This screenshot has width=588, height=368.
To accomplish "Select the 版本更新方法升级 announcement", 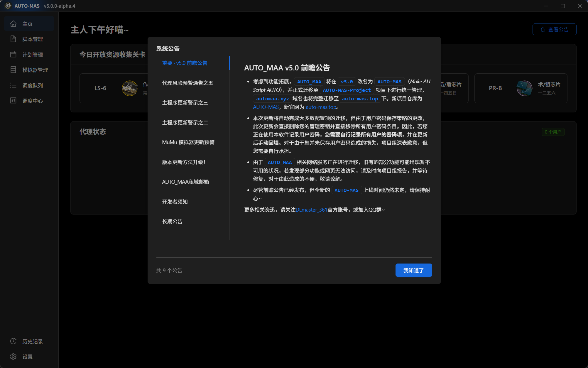I will [184, 162].
